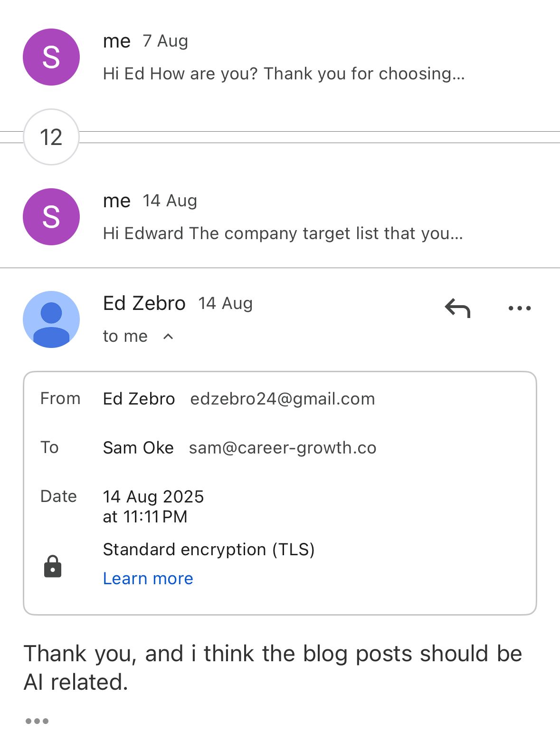Click the date 14 Aug 2025 in details
Viewport: 560px width, 743px height.
click(153, 497)
